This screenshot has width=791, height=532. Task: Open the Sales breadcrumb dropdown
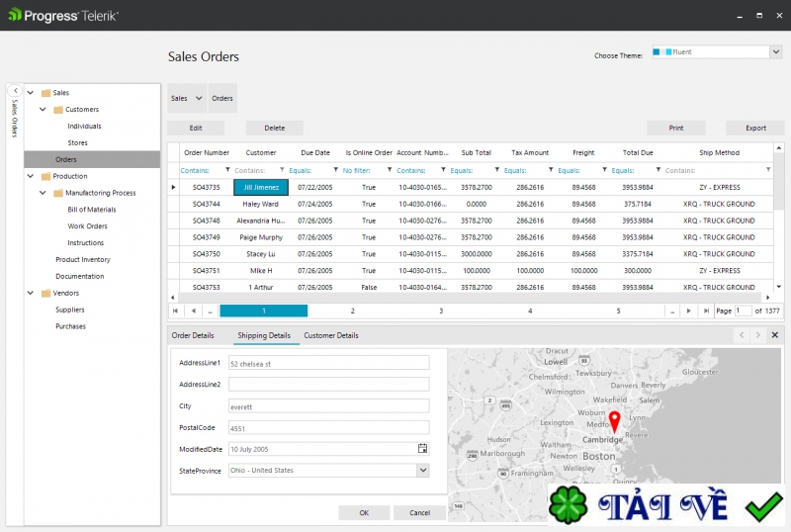[199, 99]
